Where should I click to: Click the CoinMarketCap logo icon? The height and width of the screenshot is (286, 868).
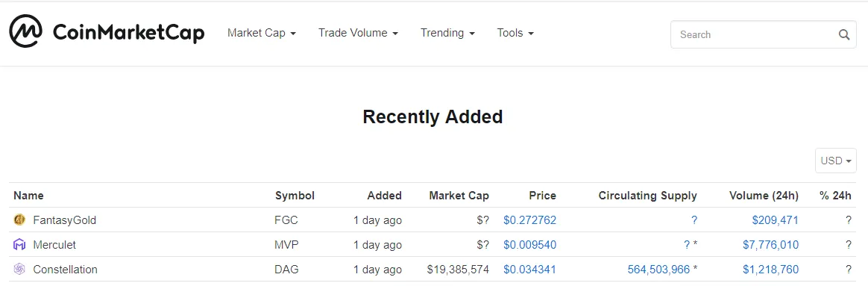(25, 31)
